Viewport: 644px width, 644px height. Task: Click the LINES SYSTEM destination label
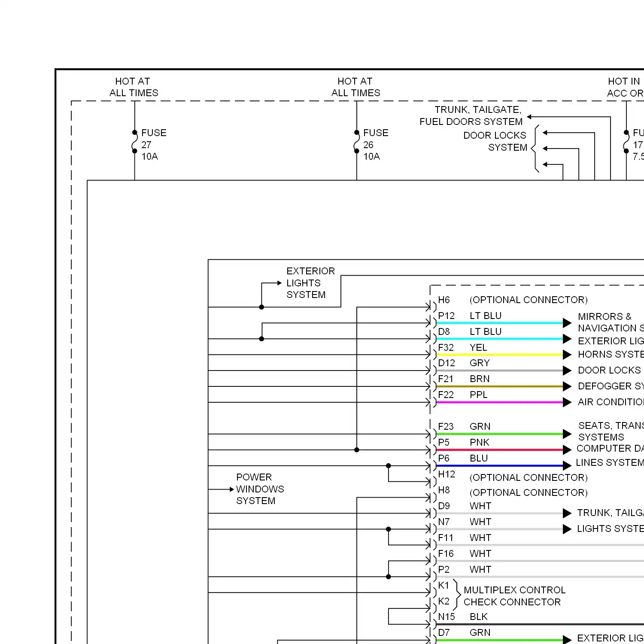(x=610, y=462)
